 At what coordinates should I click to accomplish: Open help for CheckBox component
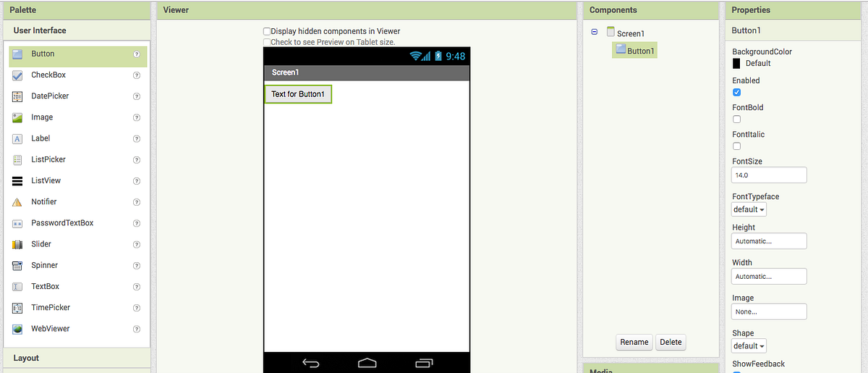pos(137,75)
